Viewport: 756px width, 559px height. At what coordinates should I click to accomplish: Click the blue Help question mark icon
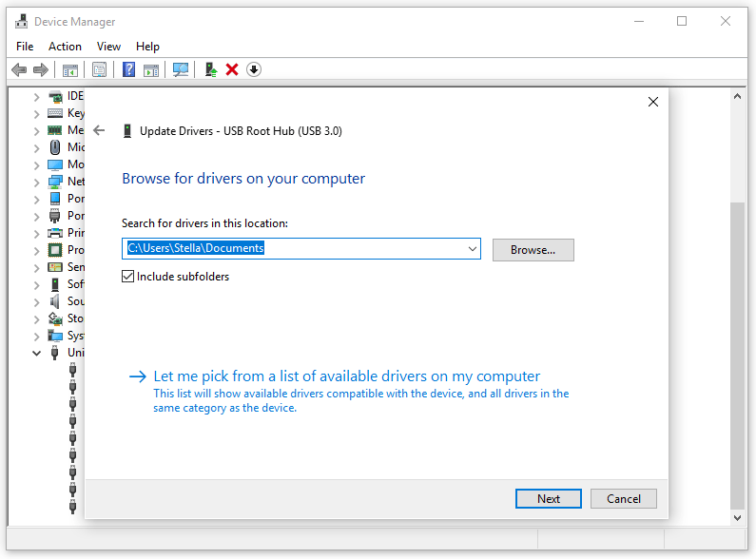128,69
